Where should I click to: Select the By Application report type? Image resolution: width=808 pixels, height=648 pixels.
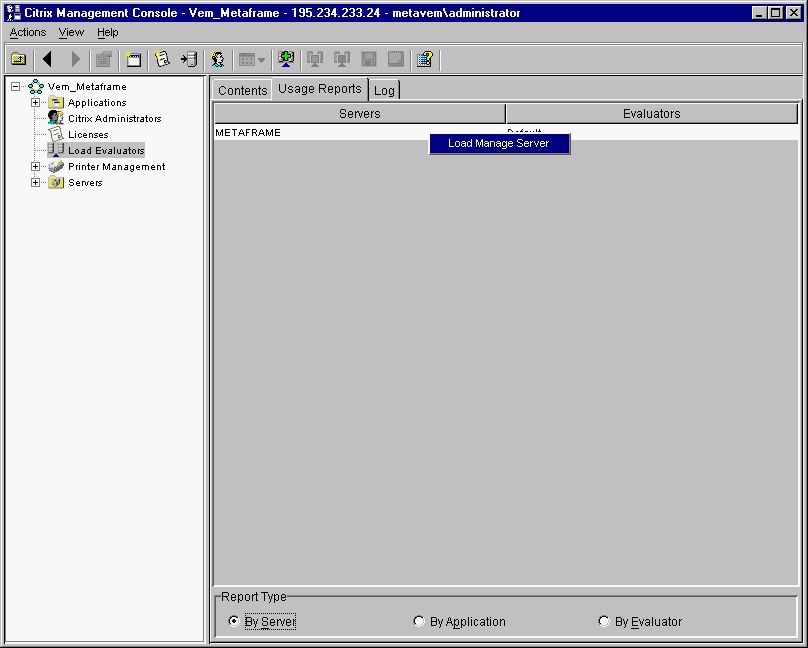click(419, 621)
